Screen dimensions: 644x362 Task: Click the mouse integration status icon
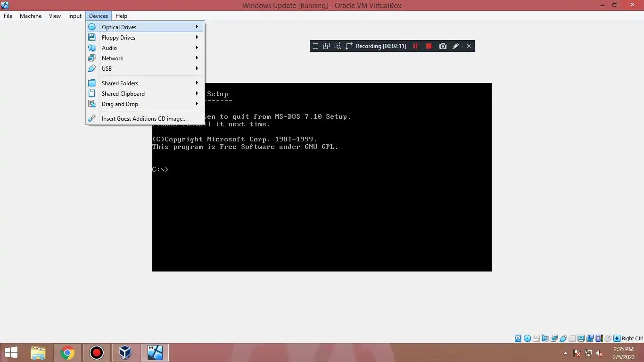[x=608, y=338]
